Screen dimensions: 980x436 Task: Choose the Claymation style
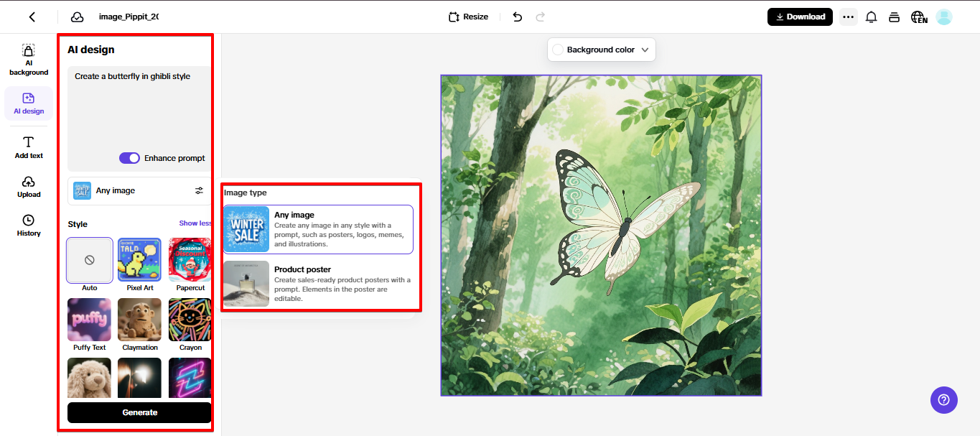tap(139, 320)
